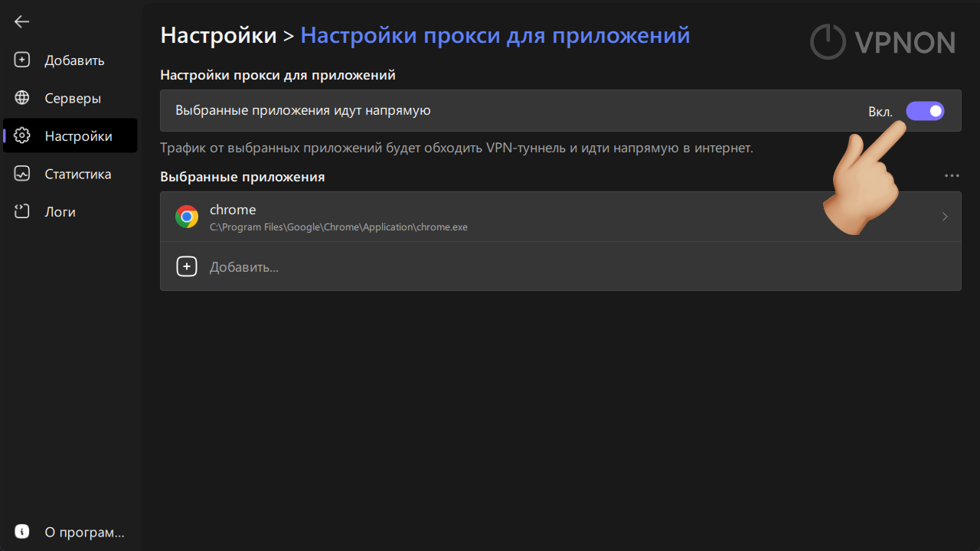Image resolution: width=980 pixels, height=551 pixels.
Task: Click the VPNON power logo
Action: coord(828,42)
